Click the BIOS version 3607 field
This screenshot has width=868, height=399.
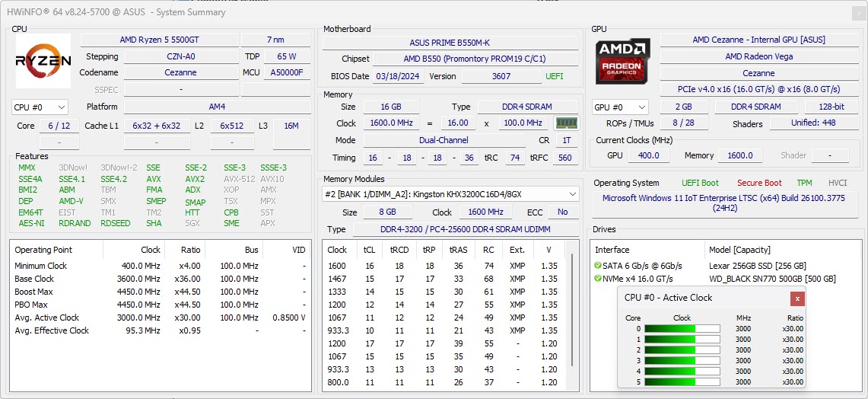[501, 76]
